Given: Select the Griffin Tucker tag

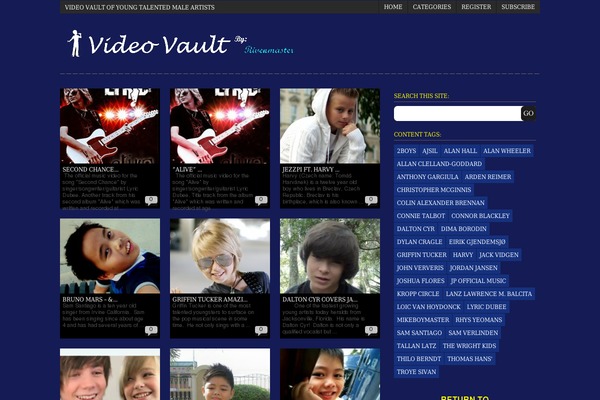Looking at the screenshot, I should click(421, 255).
